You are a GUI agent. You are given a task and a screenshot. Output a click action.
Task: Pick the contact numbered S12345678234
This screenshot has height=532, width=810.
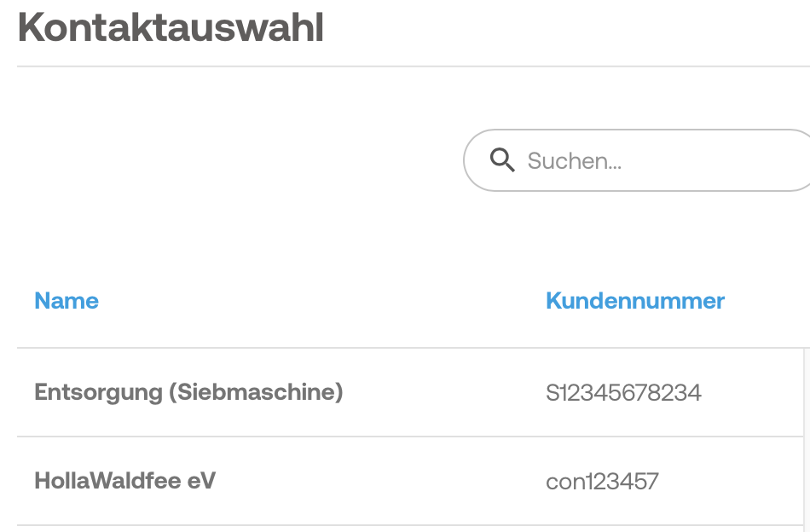click(x=623, y=392)
